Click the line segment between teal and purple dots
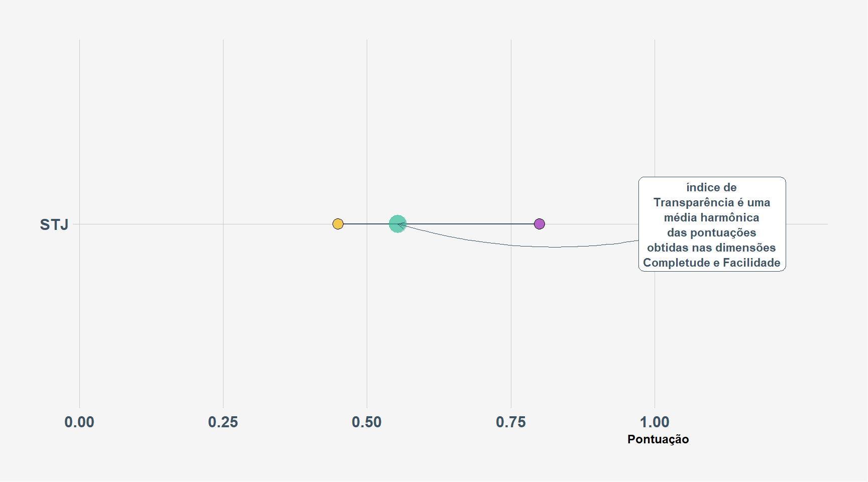This screenshot has height=482, width=868. click(x=470, y=224)
